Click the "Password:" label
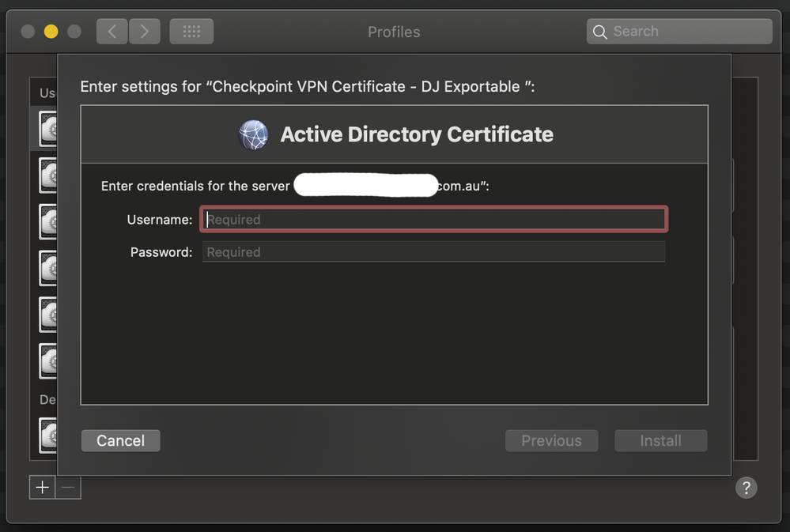 click(161, 252)
